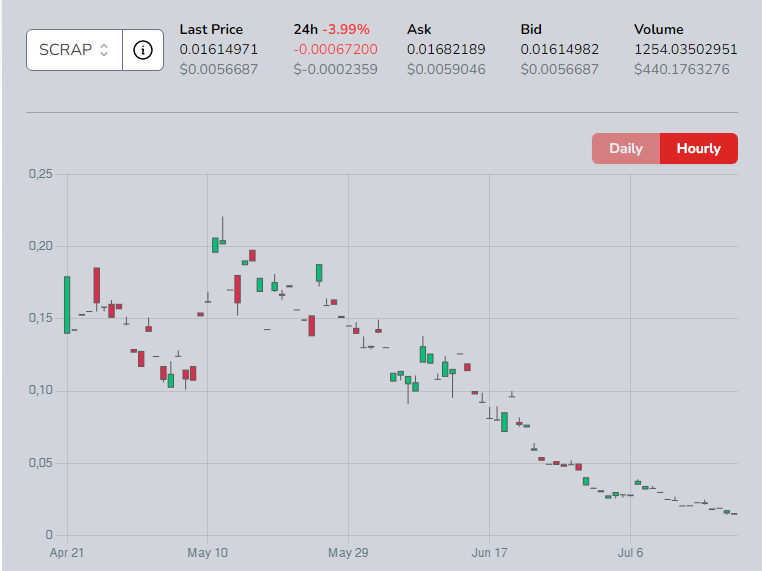Click the May 10 date axis label
The height and width of the screenshot is (571, 762).
point(208,553)
